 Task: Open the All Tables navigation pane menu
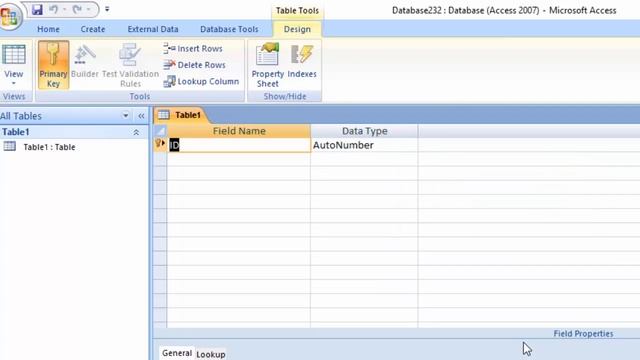tap(125, 116)
